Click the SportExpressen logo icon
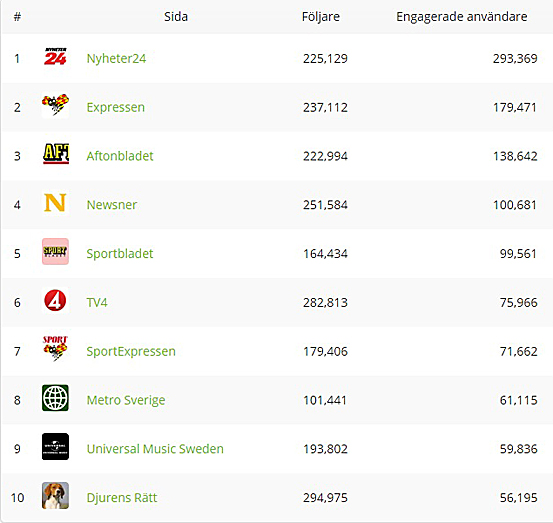Image resolution: width=553 pixels, height=523 pixels. pos(55,349)
